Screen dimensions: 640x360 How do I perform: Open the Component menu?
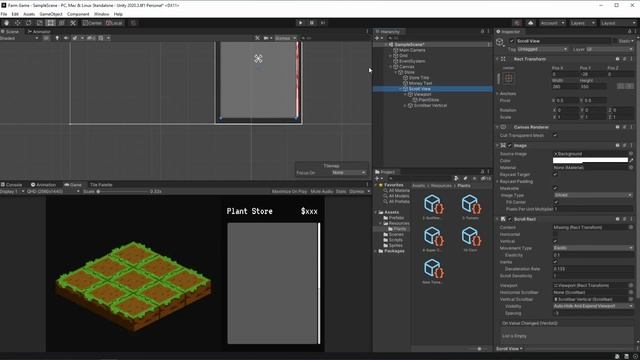(78, 14)
